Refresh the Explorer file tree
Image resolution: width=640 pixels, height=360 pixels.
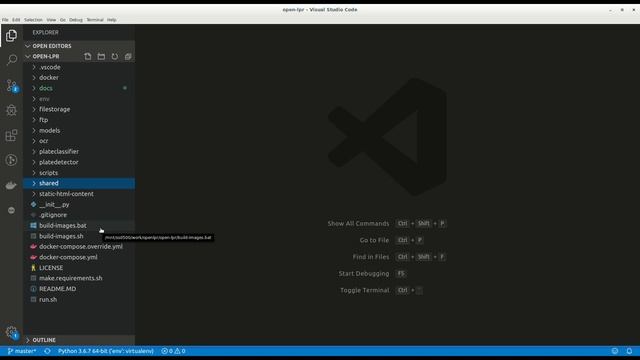[x=115, y=56]
